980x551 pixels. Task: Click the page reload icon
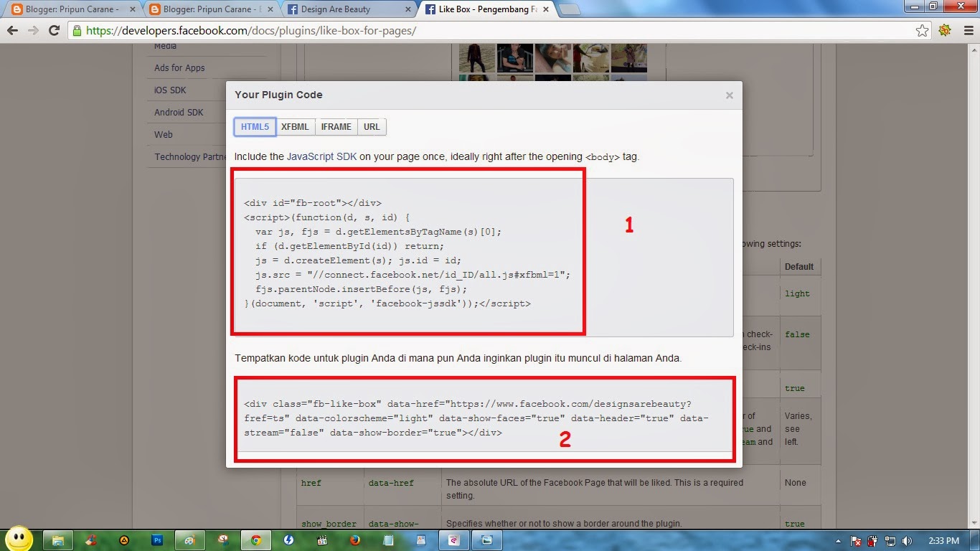[54, 31]
